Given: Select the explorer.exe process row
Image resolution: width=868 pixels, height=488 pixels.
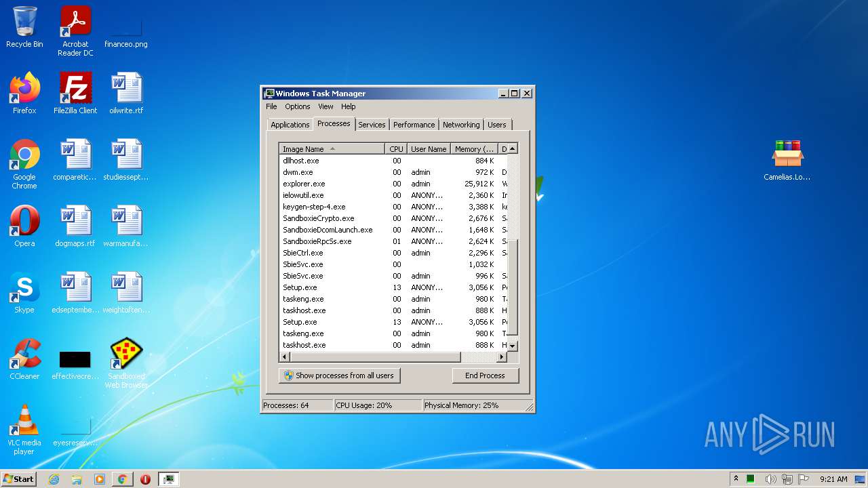Looking at the screenshot, I should click(393, 184).
